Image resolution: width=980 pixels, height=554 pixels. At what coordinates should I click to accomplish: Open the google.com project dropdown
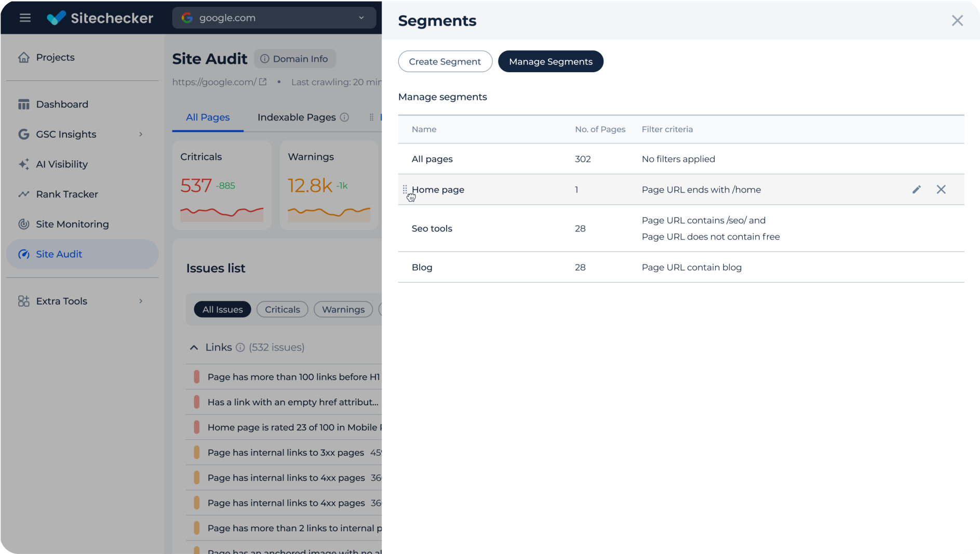coord(274,18)
